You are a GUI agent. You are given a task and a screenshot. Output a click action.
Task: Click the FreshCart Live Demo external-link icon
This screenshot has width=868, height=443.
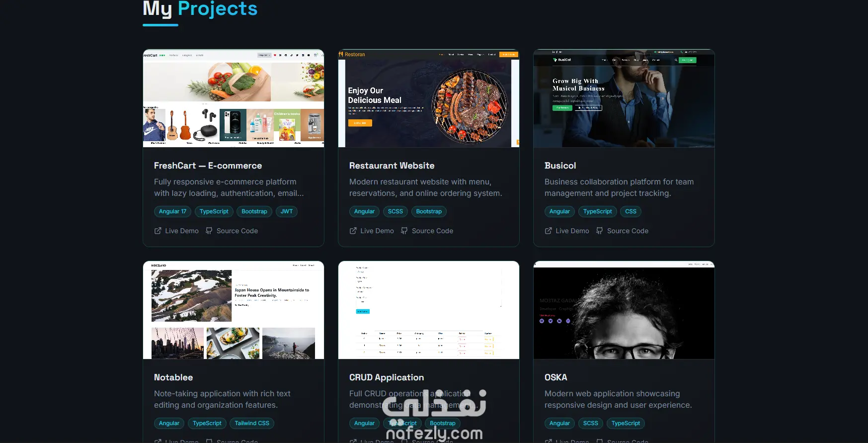click(x=158, y=231)
